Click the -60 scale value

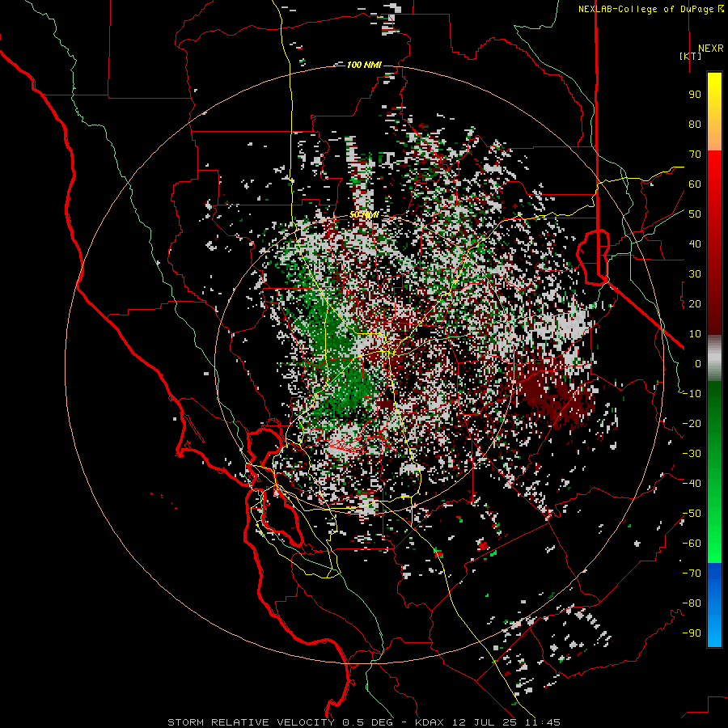pos(692,544)
